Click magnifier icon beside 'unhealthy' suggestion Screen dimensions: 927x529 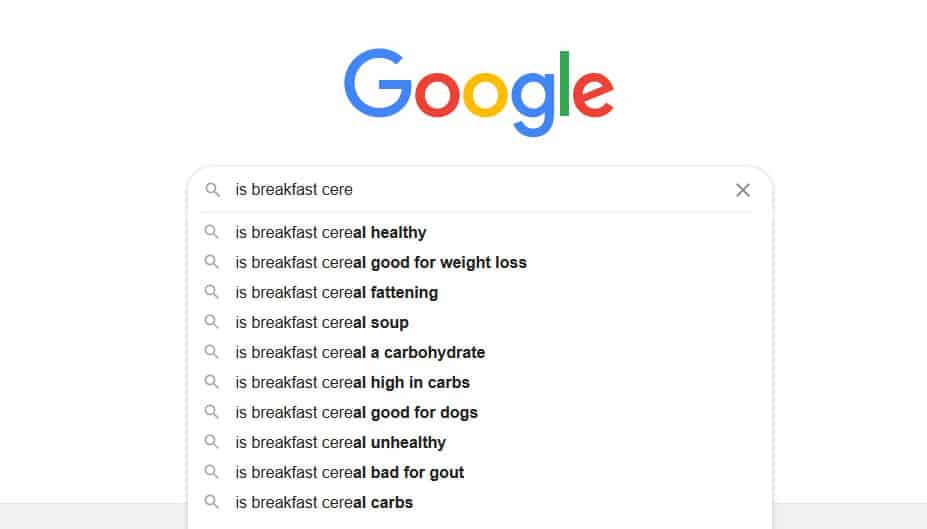[212, 442]
